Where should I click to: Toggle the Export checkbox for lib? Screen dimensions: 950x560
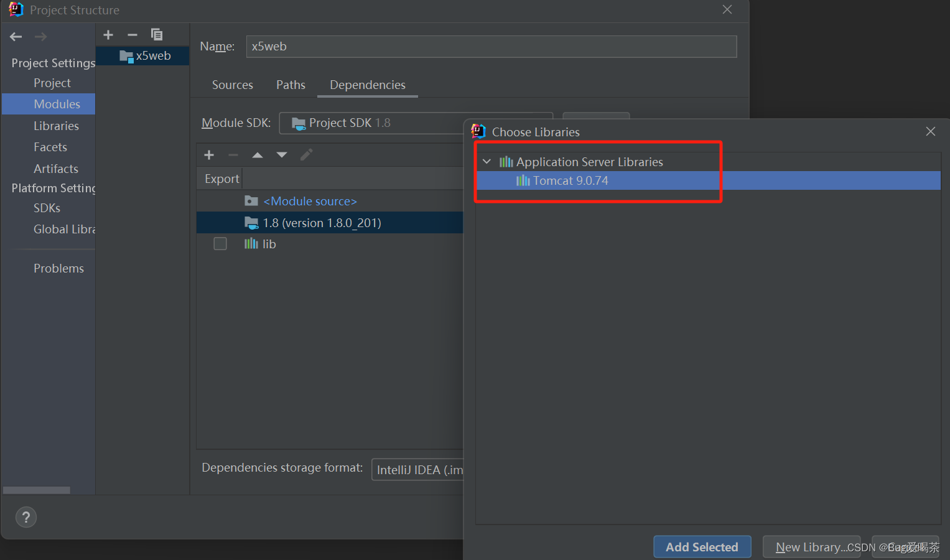tap(220, 243)
